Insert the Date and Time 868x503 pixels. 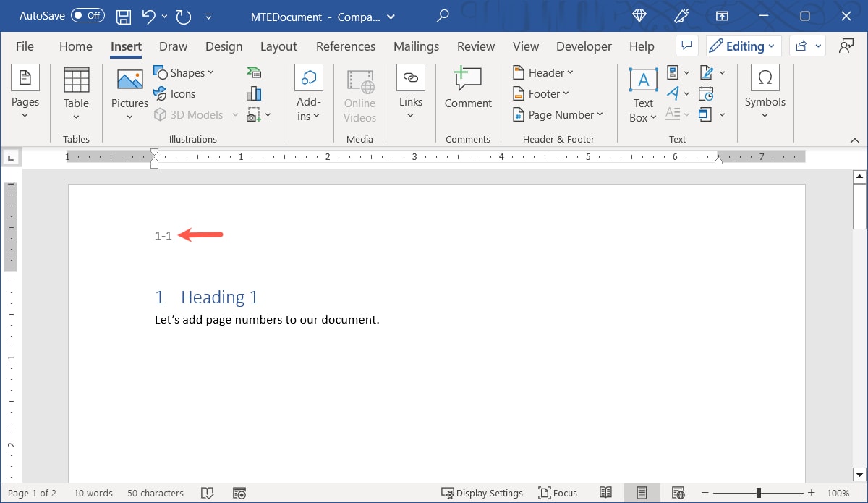[x=707, y=93]
